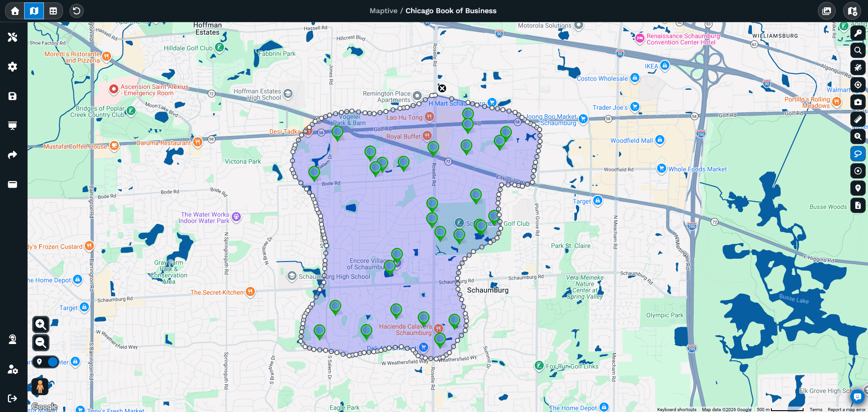Go to the home view

[15, 11]
